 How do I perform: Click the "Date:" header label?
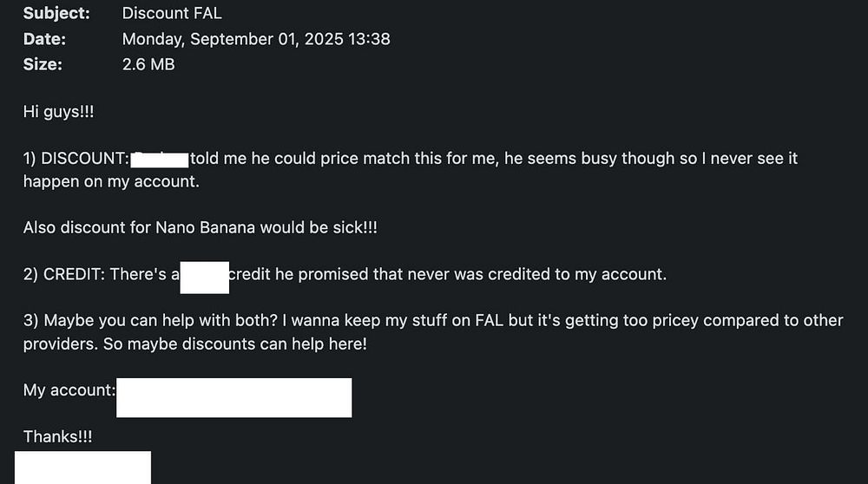[44, 39]
